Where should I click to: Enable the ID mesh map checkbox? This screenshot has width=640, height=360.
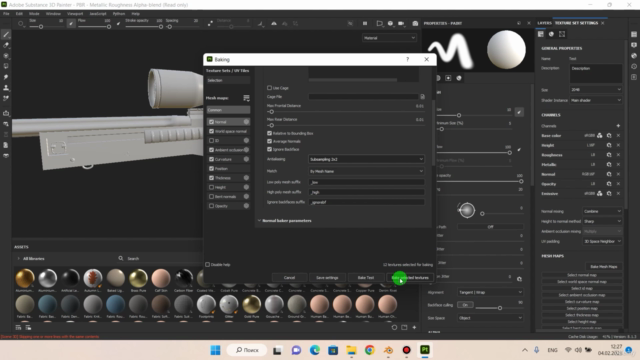pyautogui.click(x=211, y=140)
